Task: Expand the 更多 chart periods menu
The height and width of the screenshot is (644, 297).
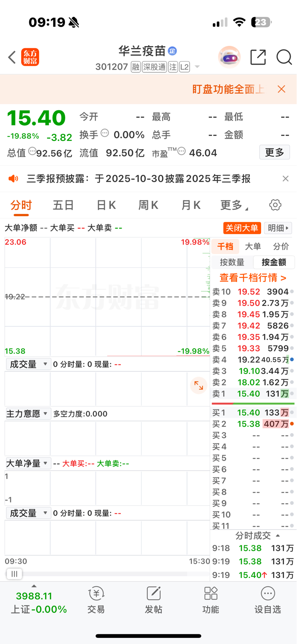Action: click(x=234, y=205)
